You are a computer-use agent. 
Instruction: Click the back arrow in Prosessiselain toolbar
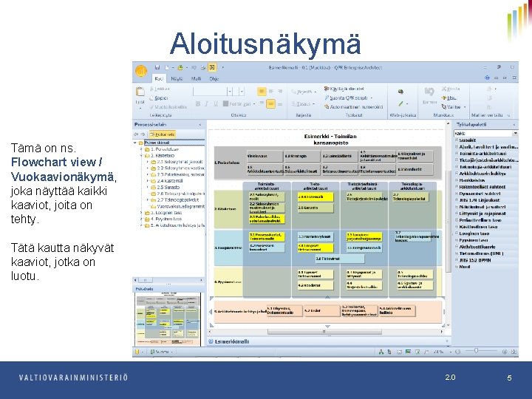(136, 134)
